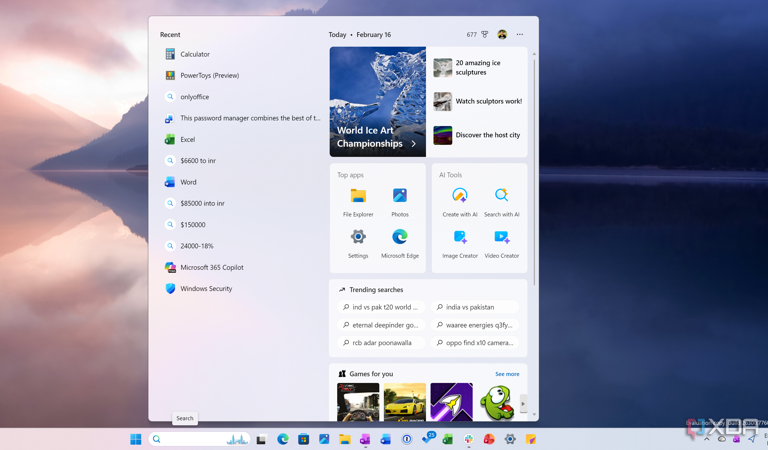This screenshot has width=768, height=450.
Task: Launch Create with AI tool
Action: tap(459, 203)
